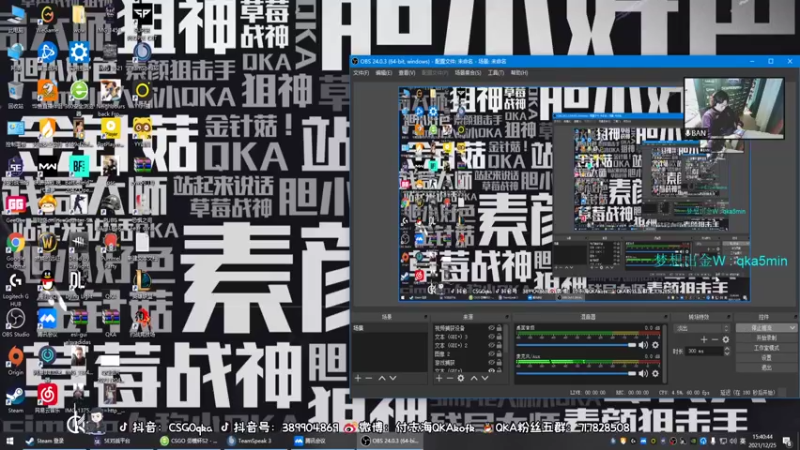The height and width of the screenshot is (450, 800).
Task: Pop out the 来源 dock panel
Action: [506, 317]
